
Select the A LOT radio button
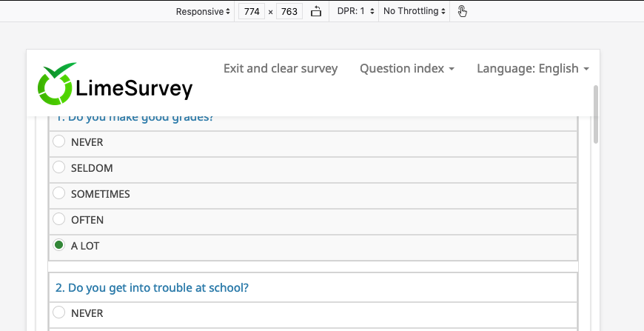59,245
